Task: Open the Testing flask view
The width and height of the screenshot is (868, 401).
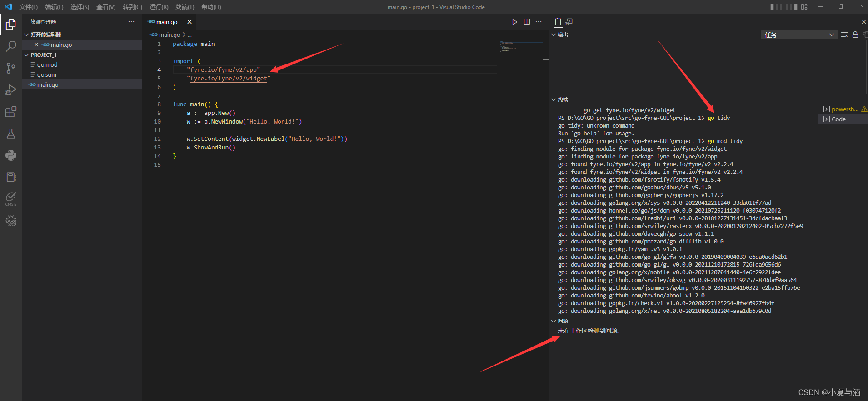Action: coord(11,134)
